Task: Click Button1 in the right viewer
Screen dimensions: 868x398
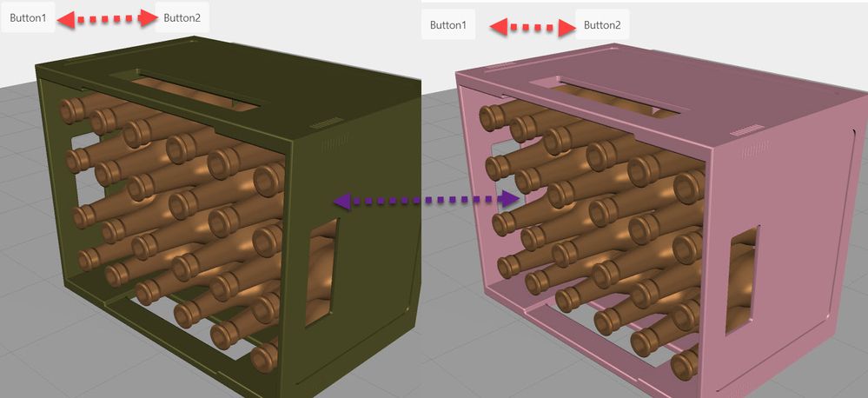Action: point(448,25)
